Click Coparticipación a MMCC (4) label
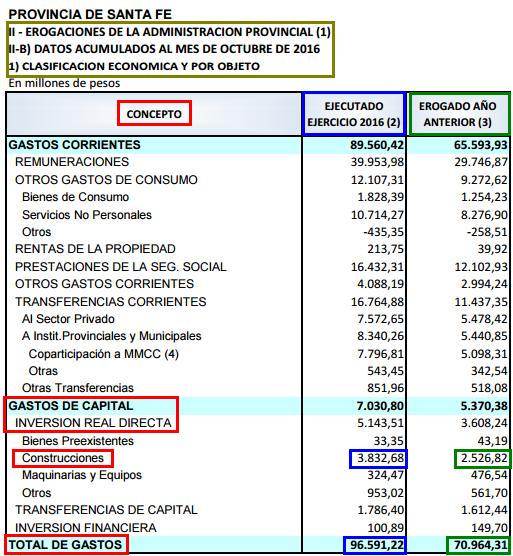This screenshot has height=556, width=513. point(104,354)
